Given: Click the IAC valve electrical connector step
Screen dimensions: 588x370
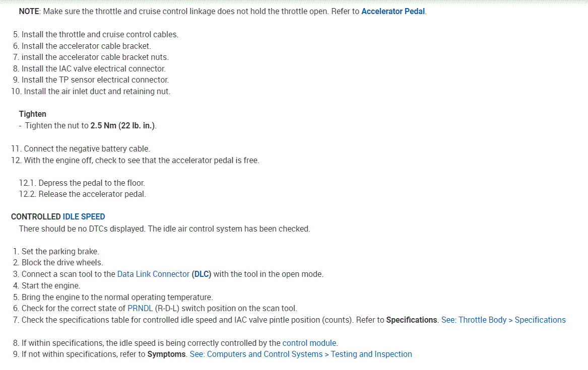Looking at the screenshot, I should tap(93, 68).
